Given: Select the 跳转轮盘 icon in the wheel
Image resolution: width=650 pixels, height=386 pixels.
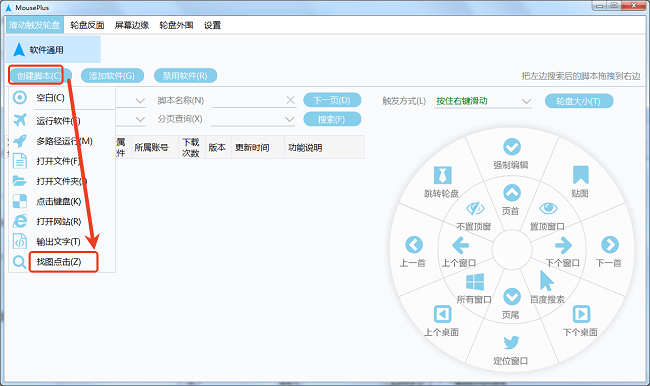Looking at the screenshot, I should pyautogui.click(x=442, y=175).
